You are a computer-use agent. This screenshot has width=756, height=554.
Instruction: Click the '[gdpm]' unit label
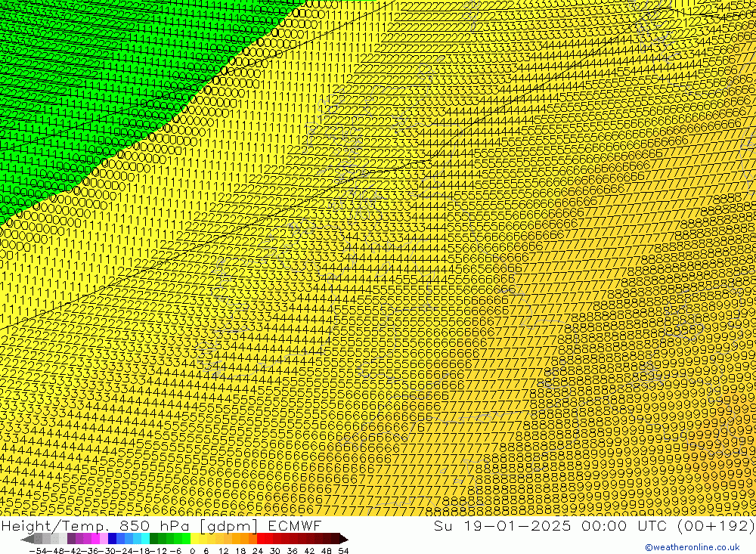[x=229, y=525]
